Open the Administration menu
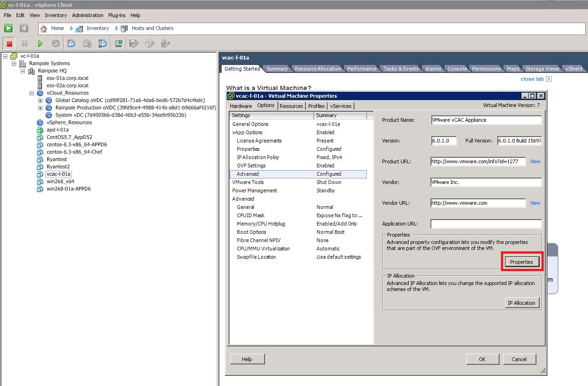Viewport: 588px width, 386px height. tap(88, 15)
